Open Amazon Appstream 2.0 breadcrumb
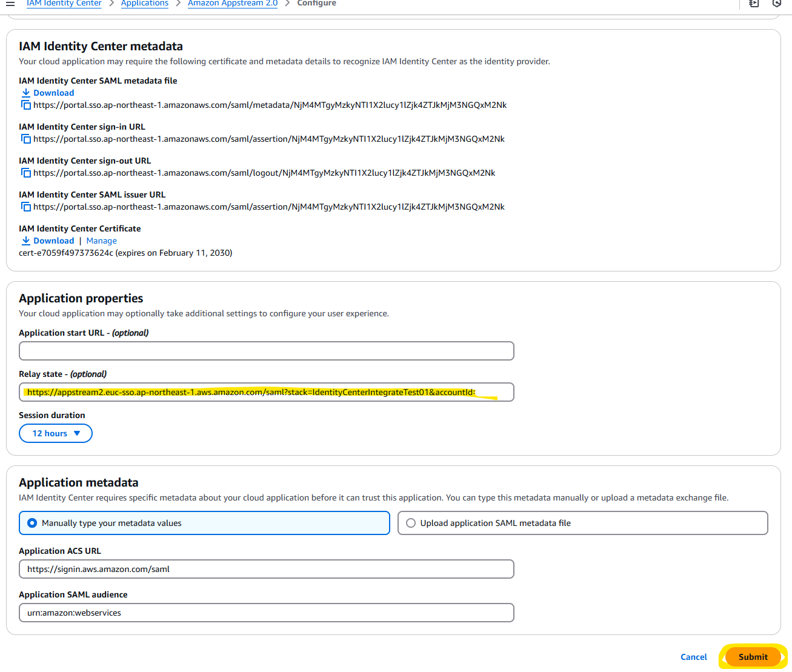792x672 pixels. (x=233, y=3)
